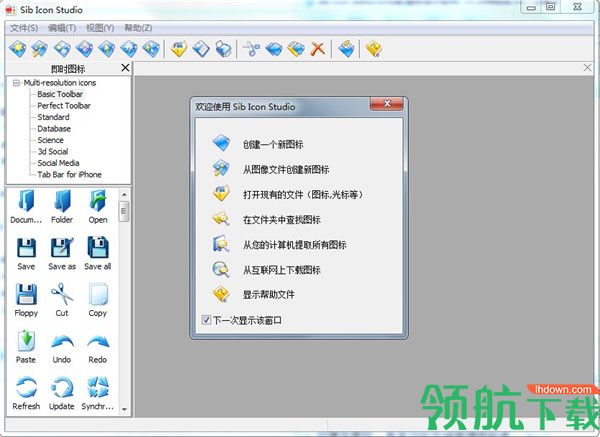Select the Database tree item

[x=54, y=129]
